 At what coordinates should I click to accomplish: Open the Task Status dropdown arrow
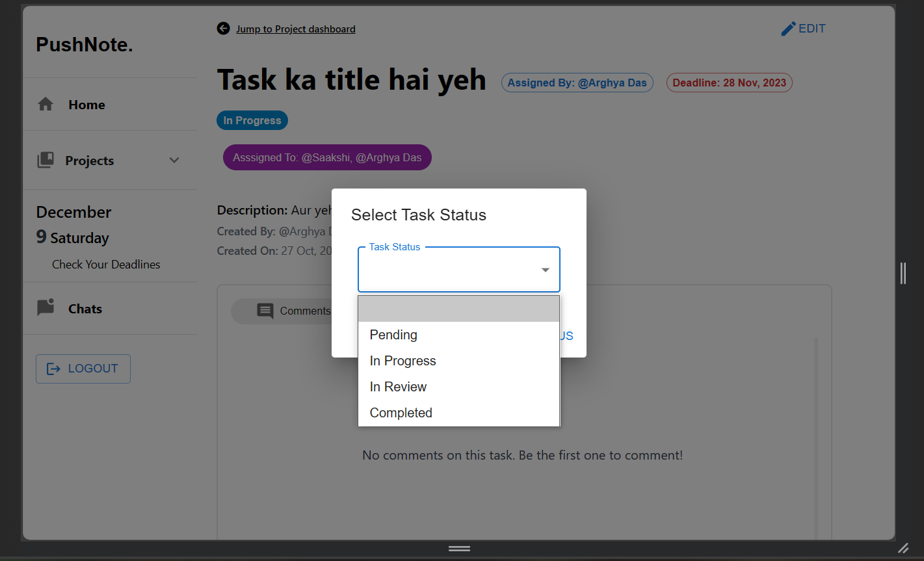click(544, 269)
